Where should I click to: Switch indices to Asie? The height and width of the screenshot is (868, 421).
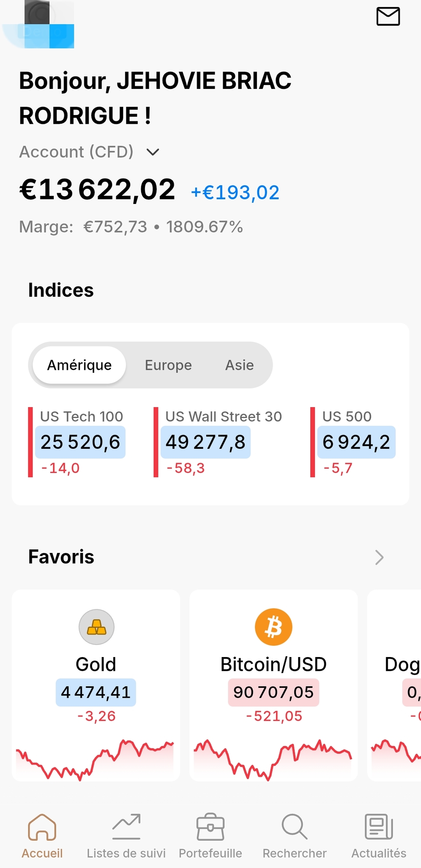[x=239, y=365]
